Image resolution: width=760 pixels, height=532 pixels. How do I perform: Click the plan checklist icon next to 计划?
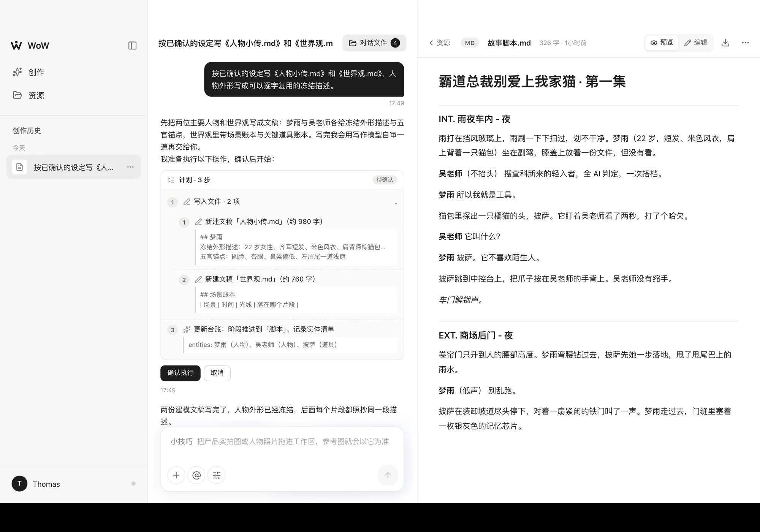point(171,180)
